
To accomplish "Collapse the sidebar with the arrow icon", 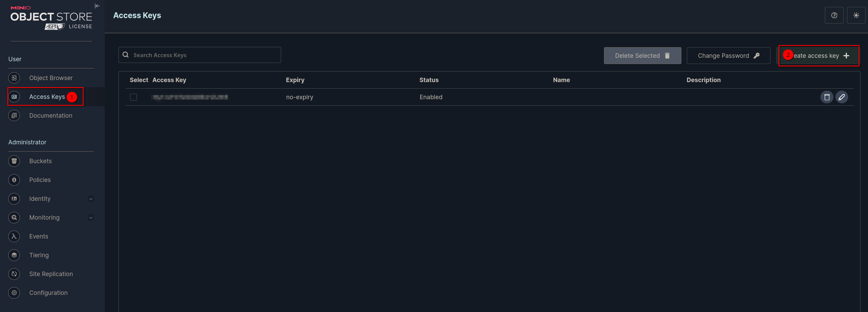I will [97, 6].
